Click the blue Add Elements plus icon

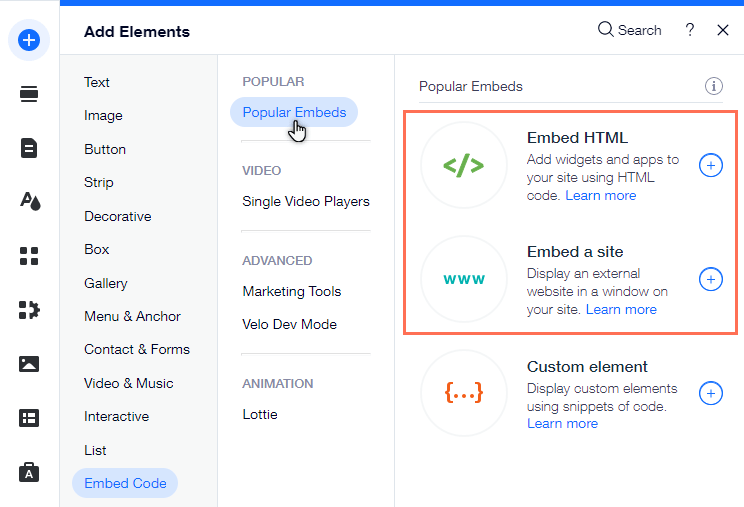tap(29, 40)
